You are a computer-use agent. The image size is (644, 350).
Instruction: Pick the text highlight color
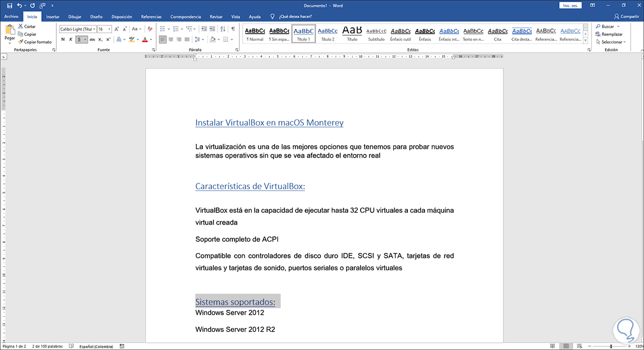[x=131, y=40]
